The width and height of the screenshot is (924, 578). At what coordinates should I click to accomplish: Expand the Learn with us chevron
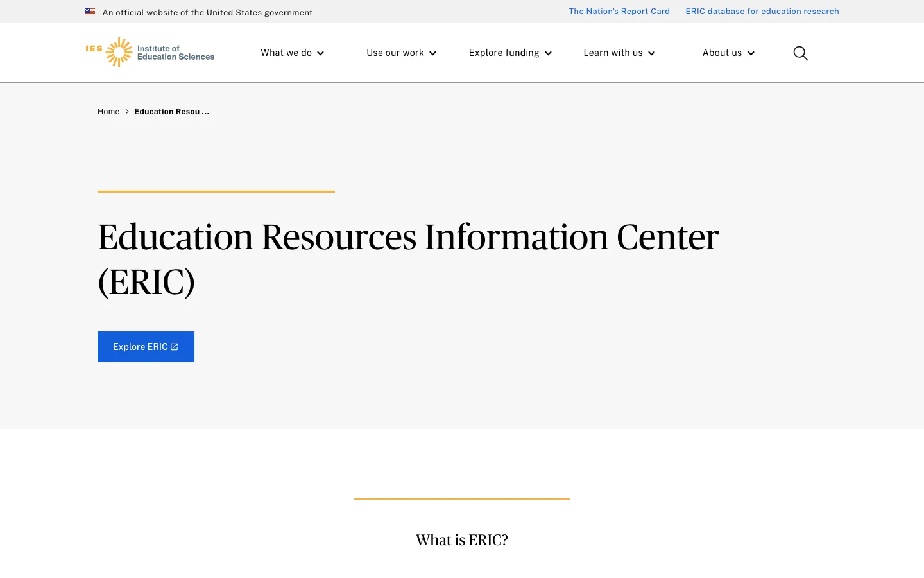point(652,53)
